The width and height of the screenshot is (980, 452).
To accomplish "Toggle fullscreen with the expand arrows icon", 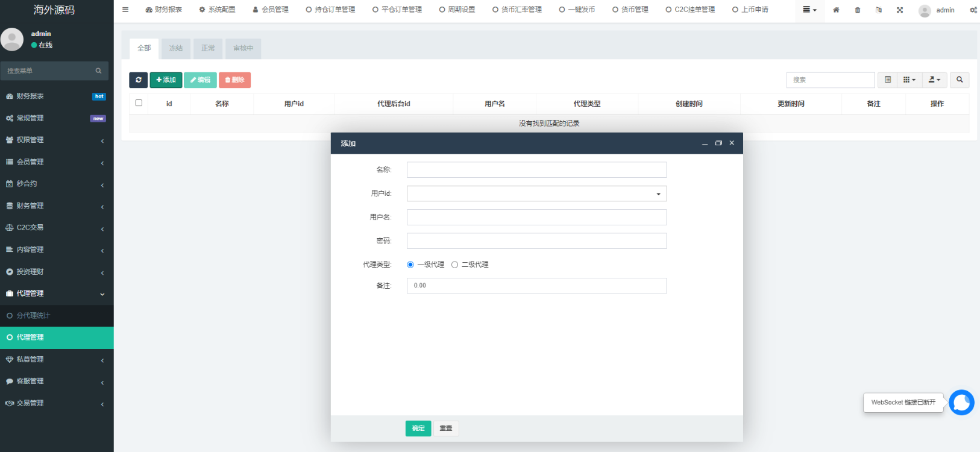I will pyautogui.click(x=900, y=10).
